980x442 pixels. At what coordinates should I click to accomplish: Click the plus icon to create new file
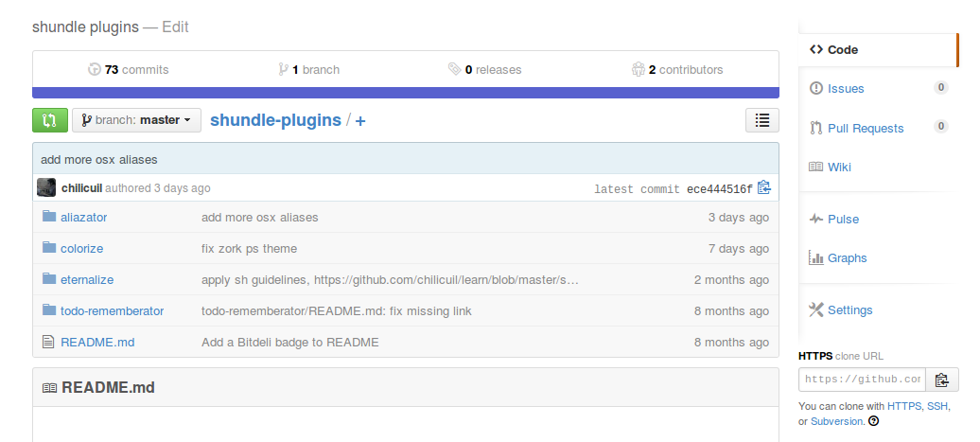pyautogui.click(x=360, y=121)
